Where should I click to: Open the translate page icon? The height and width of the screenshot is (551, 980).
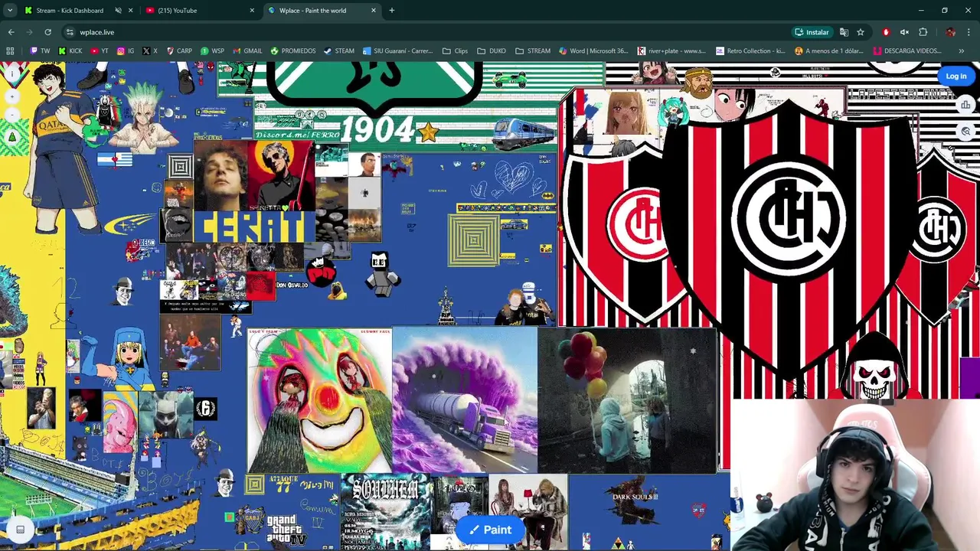(844, 32)
